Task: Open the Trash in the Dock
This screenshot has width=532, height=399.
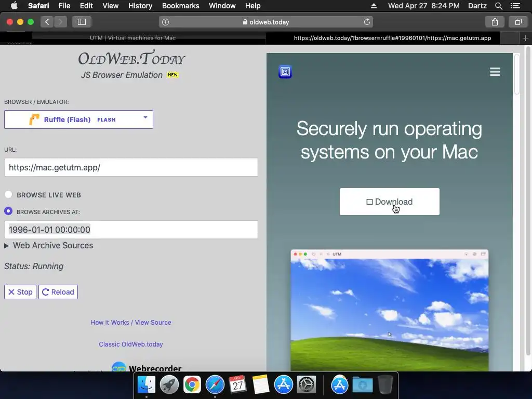Action: [385, 385]
